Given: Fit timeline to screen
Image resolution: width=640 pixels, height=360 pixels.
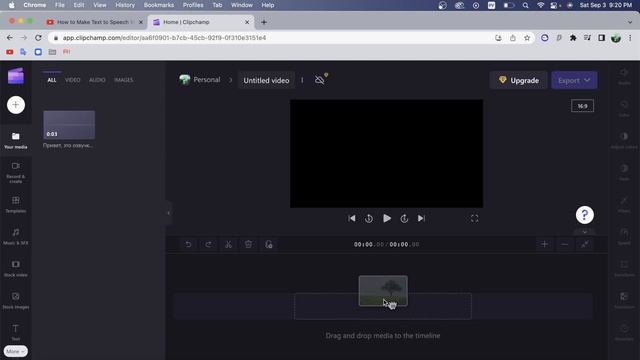Looking at the screenshot, I should coord(585,244).
